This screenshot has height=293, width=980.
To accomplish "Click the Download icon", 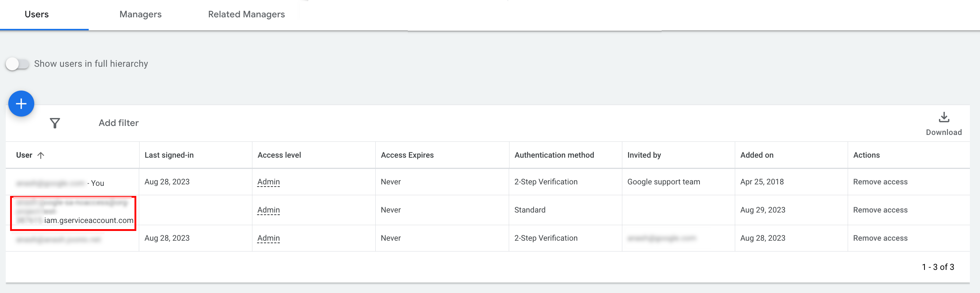I will click(944, 118).
